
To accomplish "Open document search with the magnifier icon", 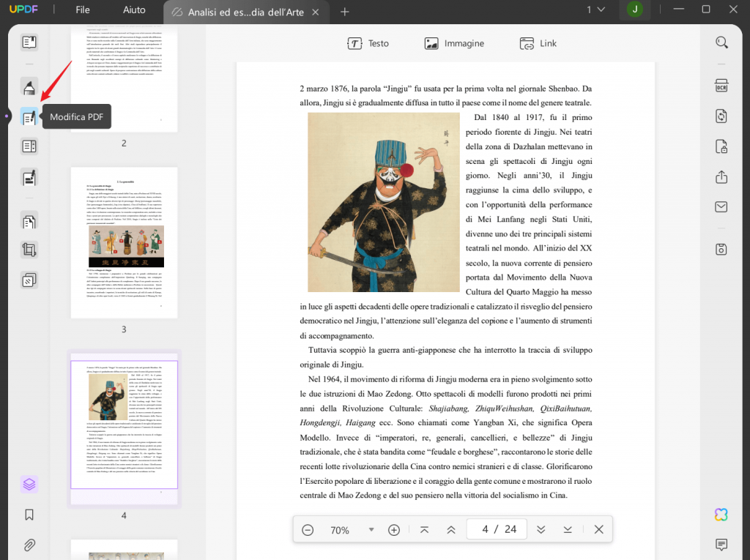I will pos(721,42).
